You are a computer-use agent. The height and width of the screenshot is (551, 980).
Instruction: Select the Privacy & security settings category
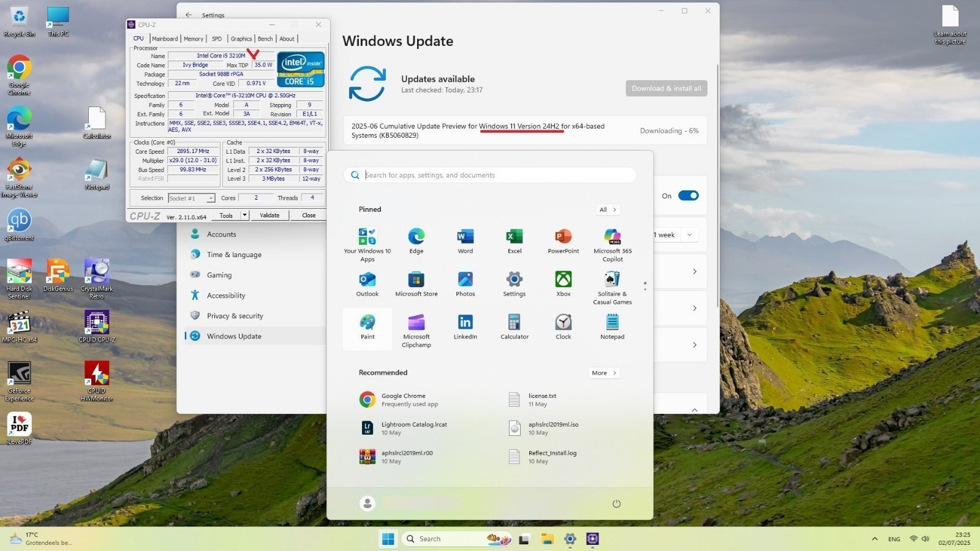coord(235,316)
